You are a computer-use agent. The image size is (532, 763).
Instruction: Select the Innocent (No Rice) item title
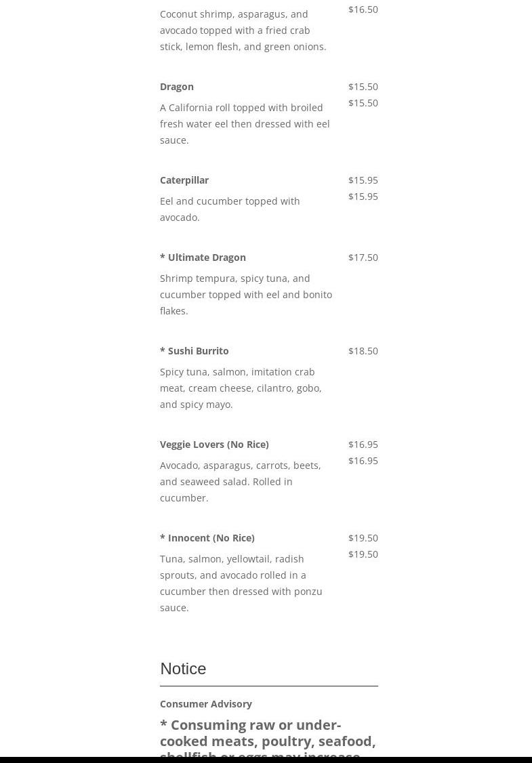(207, 537)
